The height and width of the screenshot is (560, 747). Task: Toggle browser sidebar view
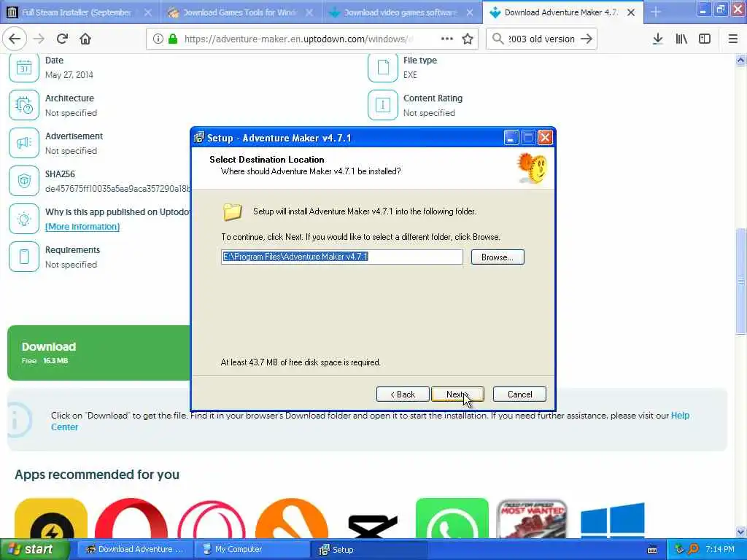[705, 39]
